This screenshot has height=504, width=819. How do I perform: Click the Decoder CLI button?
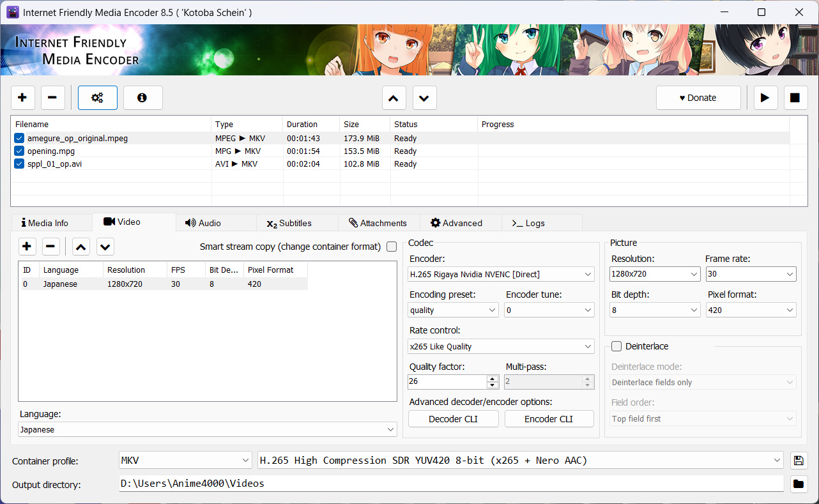click(x=454, y=419)
